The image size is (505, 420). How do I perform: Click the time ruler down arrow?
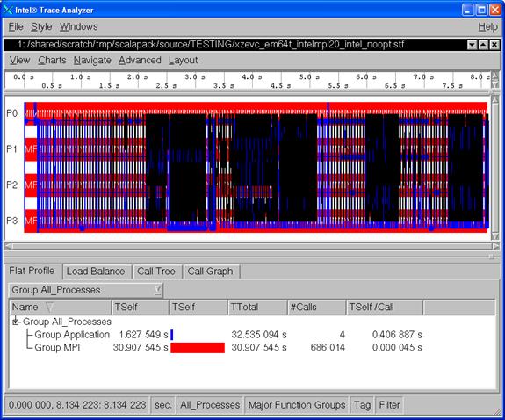[495, 84]
